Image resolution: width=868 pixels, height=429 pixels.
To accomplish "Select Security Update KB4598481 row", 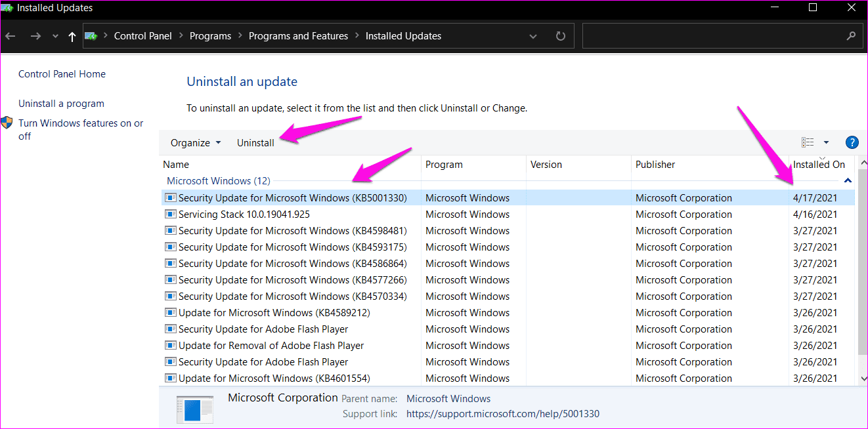I will 508,230.
